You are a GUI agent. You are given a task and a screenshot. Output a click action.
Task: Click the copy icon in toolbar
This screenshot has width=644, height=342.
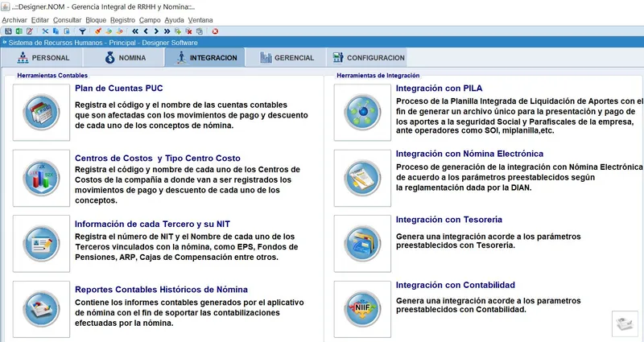(56, 31)
